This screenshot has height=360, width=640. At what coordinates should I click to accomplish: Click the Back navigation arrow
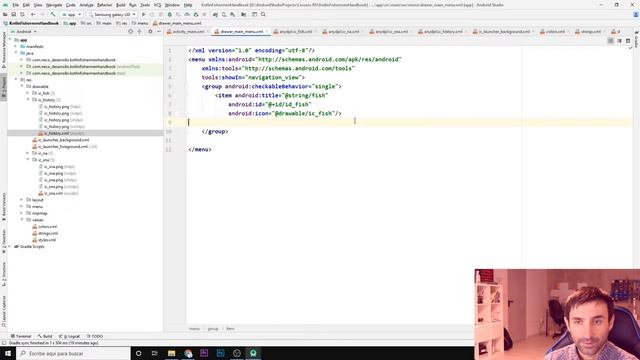(x=33, y=14)
